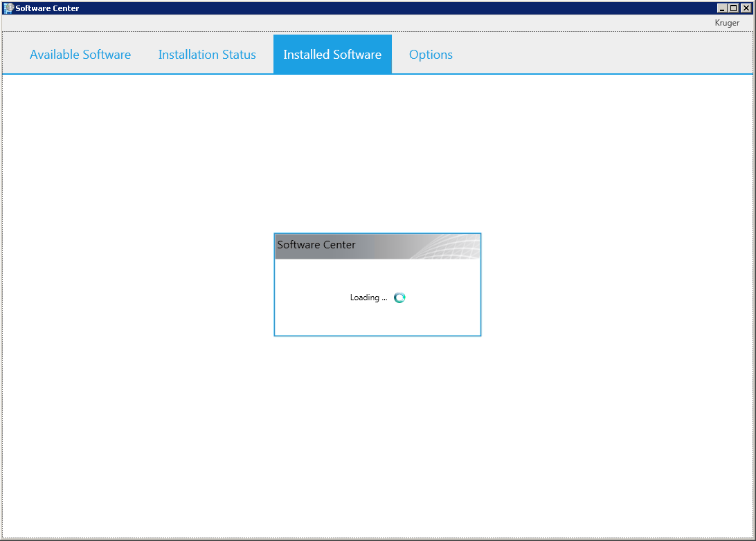Viewport: 756px width, 541px height.
Task: Click the Software Center title bar icon
Action: tap(8, 8)
